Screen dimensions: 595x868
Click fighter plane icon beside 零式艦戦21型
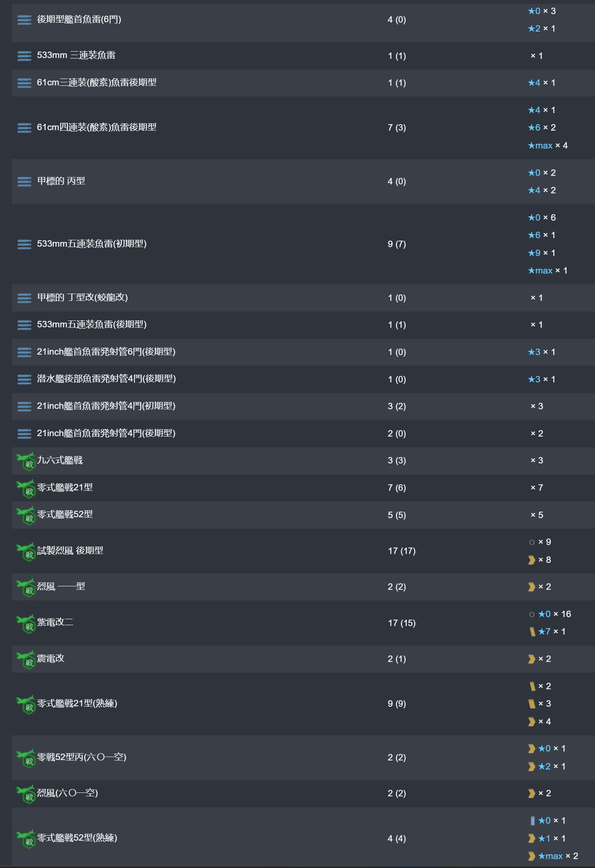pos(26,489)
